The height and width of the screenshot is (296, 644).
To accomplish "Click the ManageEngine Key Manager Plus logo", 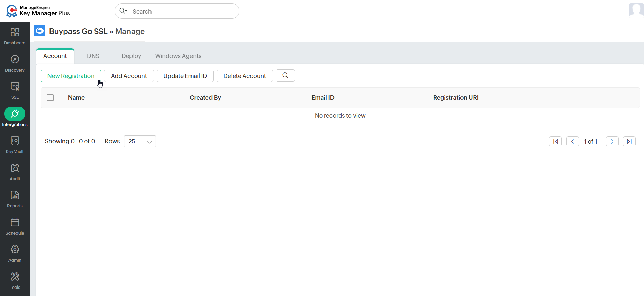I will (38, 11).
